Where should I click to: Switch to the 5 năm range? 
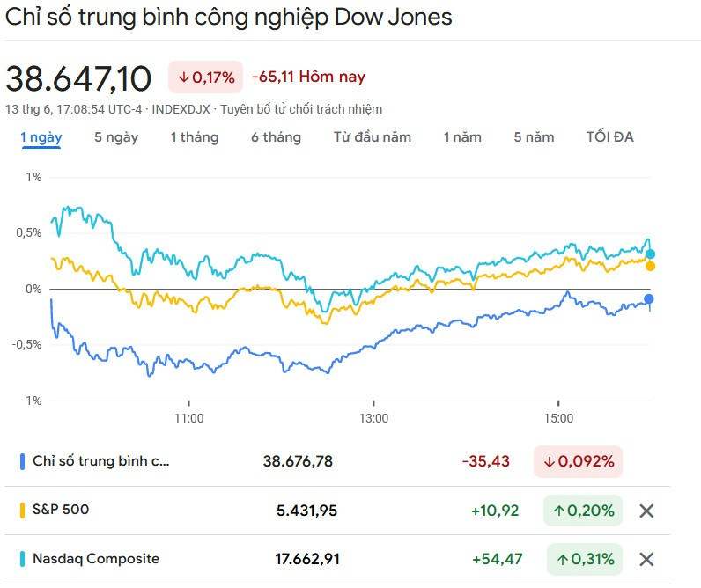point(535,137)
